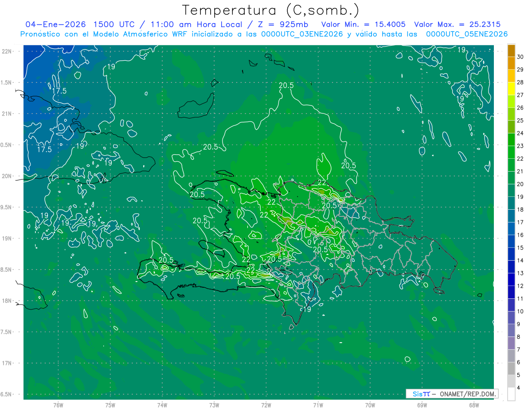The height and width of the screenshot is (411, 532).
Task: Click the "25" value on the color scale
Action: 520,120
